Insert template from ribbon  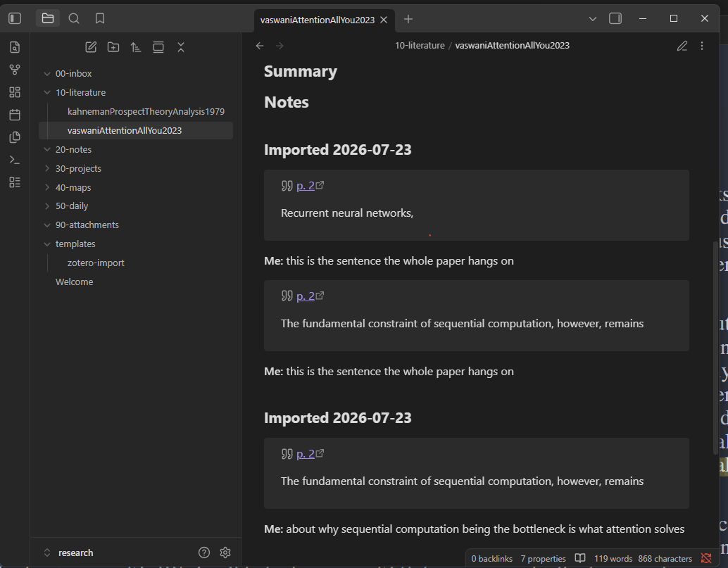coord(15,137)
